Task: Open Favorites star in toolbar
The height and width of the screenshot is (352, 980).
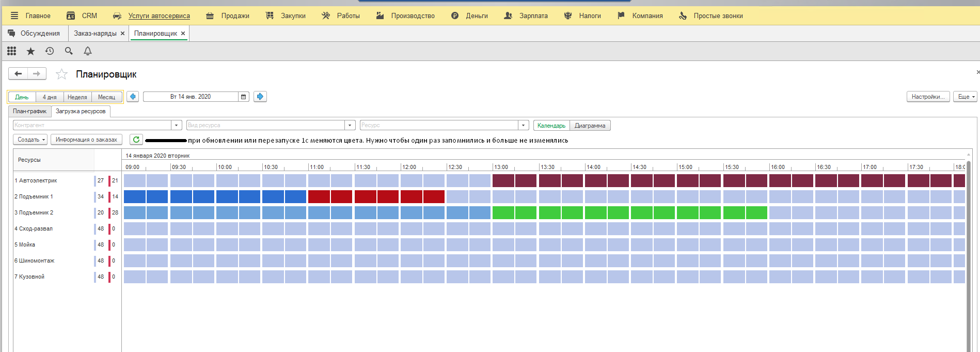Action: (x=30, y=51)
